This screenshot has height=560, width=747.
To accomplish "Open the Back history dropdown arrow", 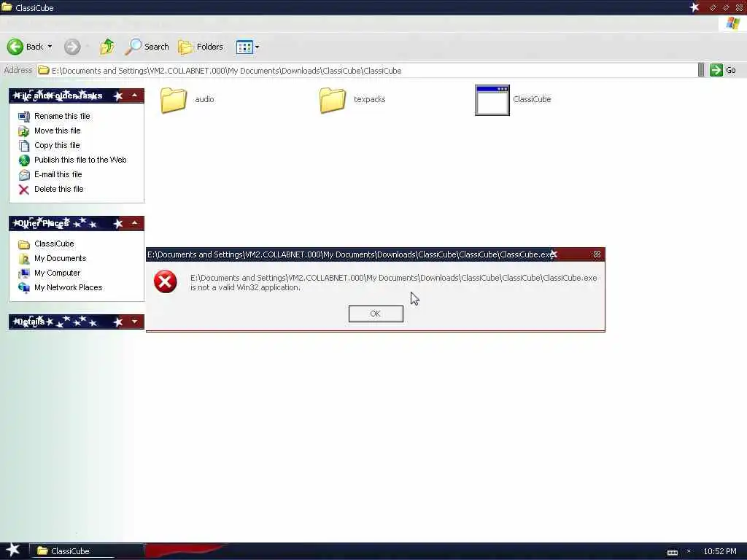I will pyautogui.click(x=50, y=47).
